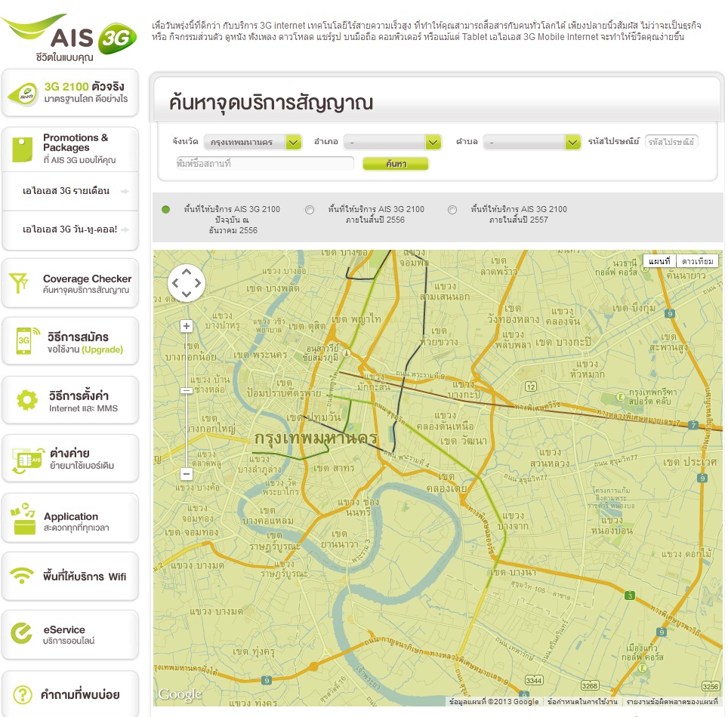The height and width of the screenshot is (717, 728).
Task: Click Application music box icon
Action: pos(23,519)
